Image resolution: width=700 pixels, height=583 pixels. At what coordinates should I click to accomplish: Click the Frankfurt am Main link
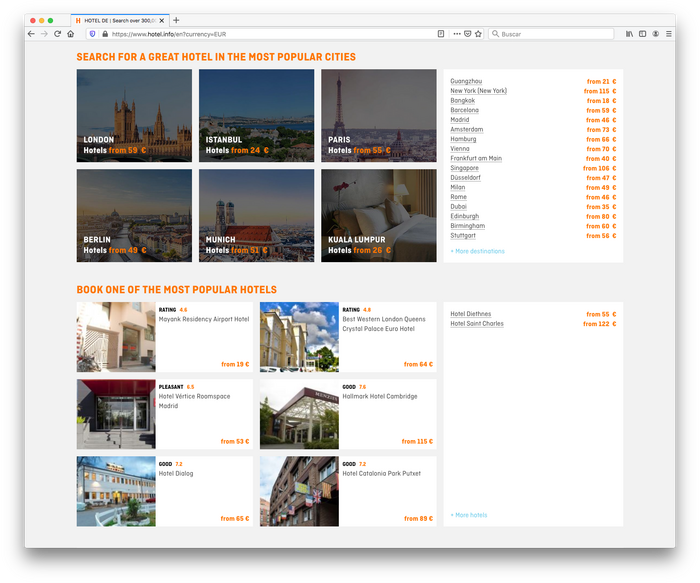476,158
